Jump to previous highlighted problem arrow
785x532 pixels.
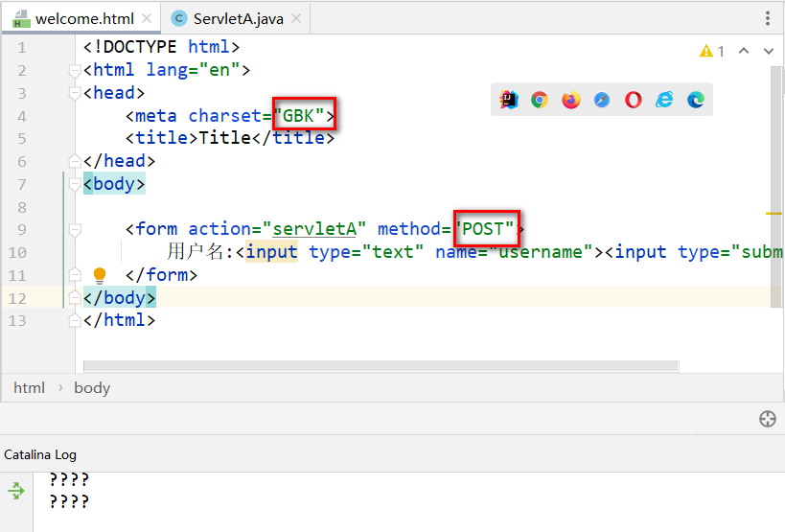744,51
